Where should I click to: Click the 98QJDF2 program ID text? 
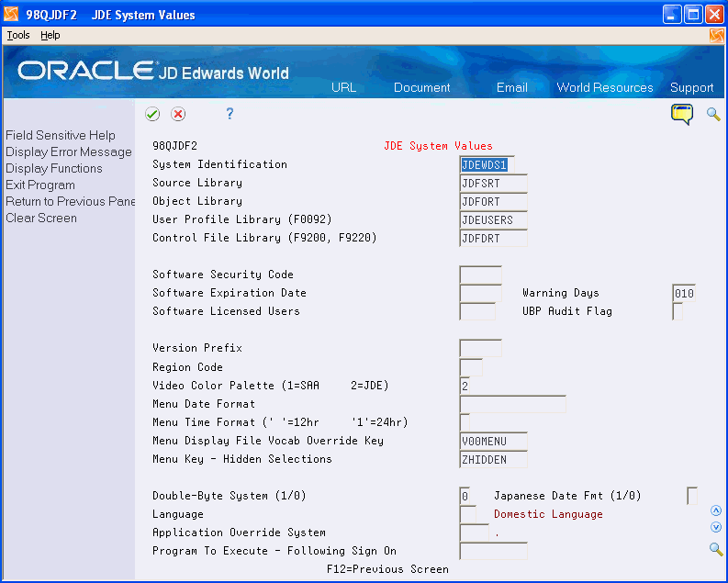pyautogui.click(x=174, y=146)
